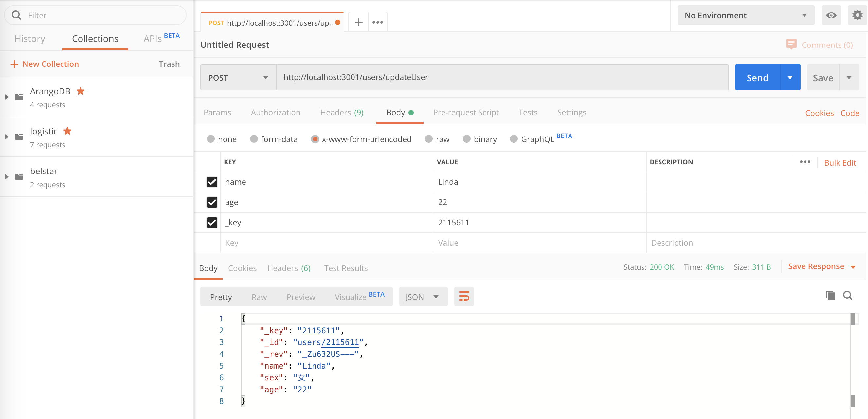The image size is (868, 419).
Task: Click the Bulk Edit link
Action: 840,163
